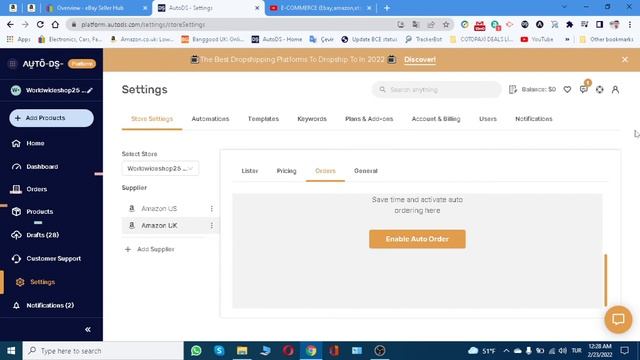640x360 pixels.
Task: Click the Discover link in banner
Action: point(420,60)
